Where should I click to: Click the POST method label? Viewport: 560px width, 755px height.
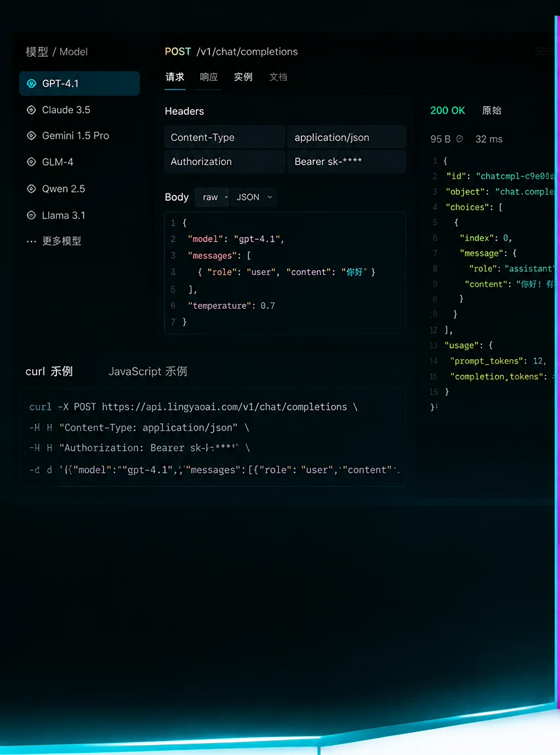(x=178, y=51)
